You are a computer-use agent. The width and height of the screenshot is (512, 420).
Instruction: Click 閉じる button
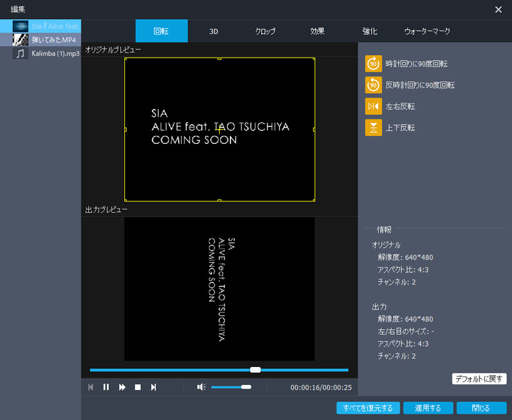pos(481,408)
